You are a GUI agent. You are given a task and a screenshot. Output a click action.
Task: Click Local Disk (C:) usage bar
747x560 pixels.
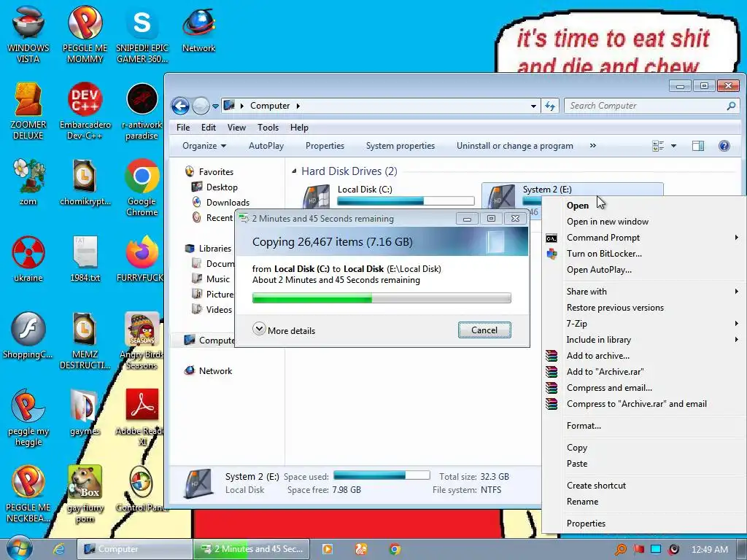coord(406,201)
